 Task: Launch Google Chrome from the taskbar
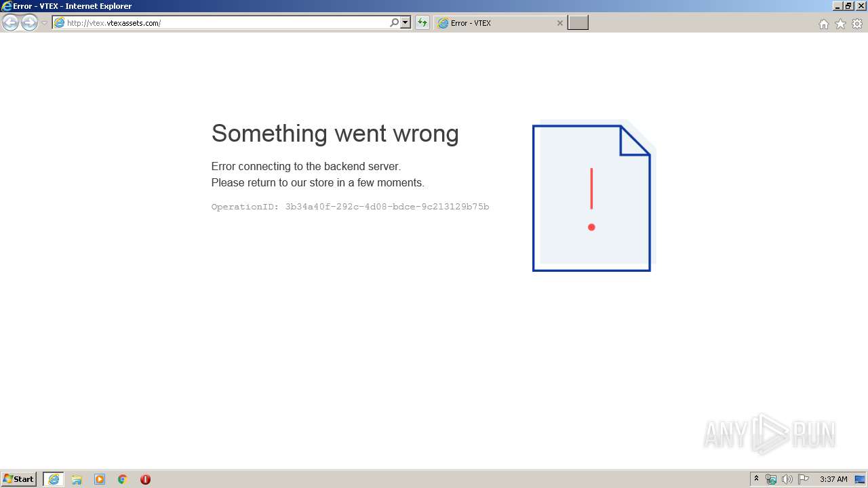(122, 479)
